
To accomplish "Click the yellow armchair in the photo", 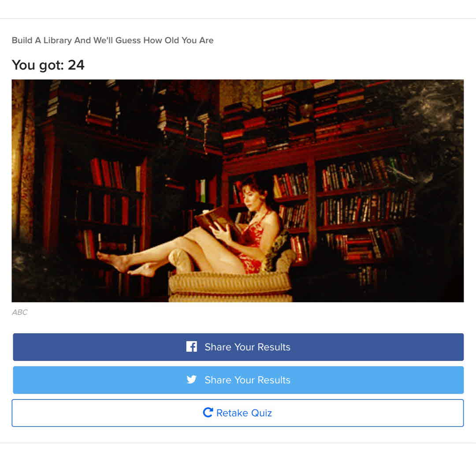I will (x=231, y=275).
